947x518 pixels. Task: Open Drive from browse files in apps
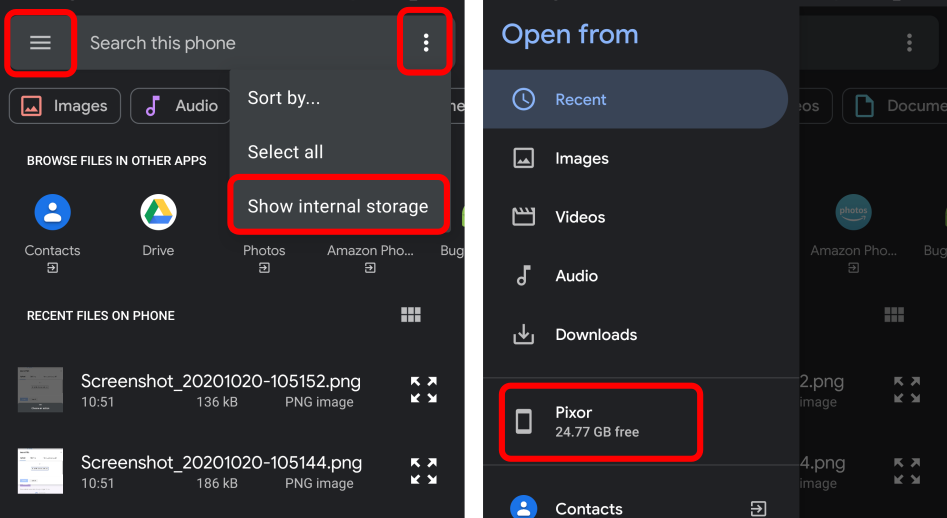click(x=158, y=212)
